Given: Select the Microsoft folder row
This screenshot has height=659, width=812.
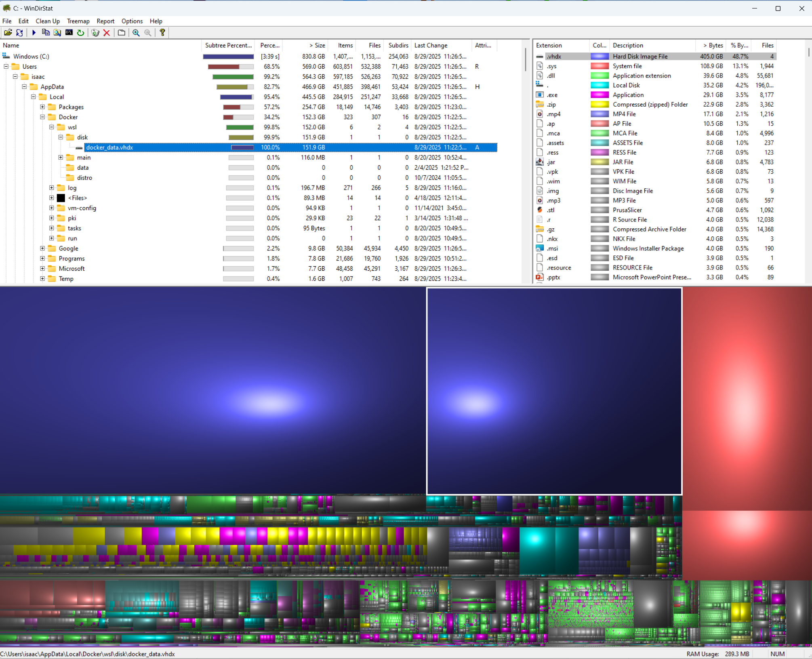Looking at the screenshot, I should tap(248, 269).
